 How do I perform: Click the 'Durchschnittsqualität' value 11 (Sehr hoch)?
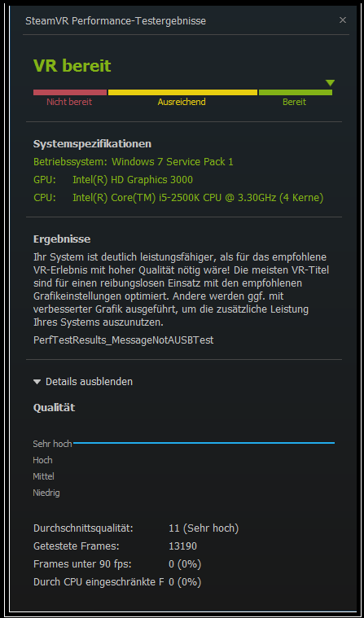pos(204,528)
